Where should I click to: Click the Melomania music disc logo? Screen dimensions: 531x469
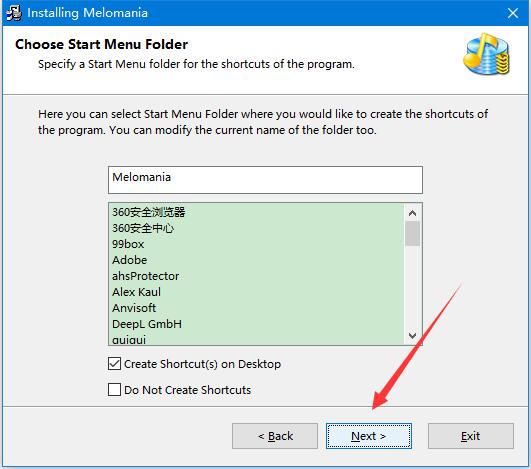coord(487,54)
